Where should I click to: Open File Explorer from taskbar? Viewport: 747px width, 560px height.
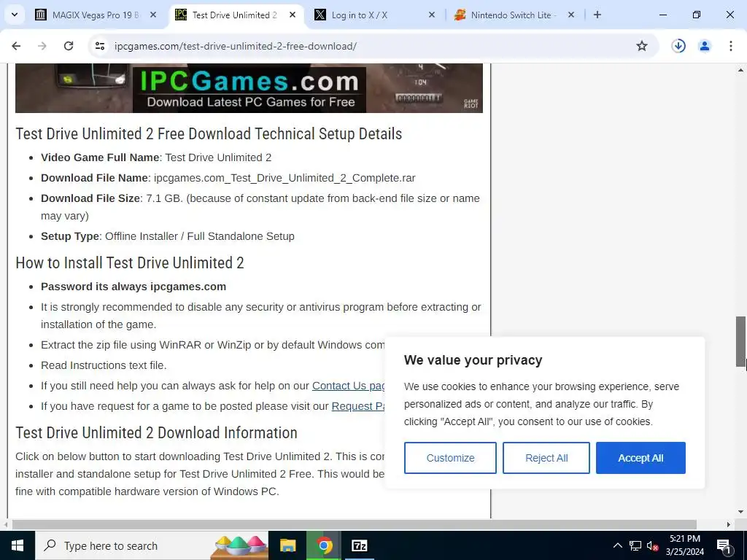pyautogui.click(x=287, y=545)
